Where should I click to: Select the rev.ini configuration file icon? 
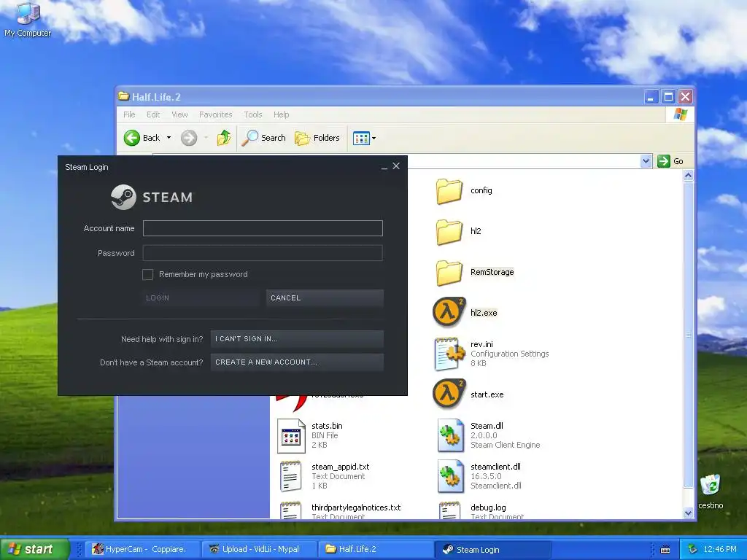pos(449,354)
